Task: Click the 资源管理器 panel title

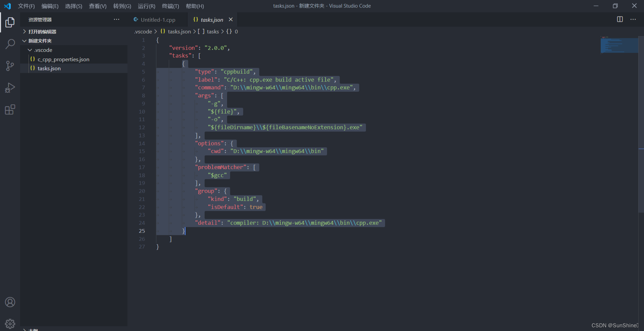Action: point(40,20)
